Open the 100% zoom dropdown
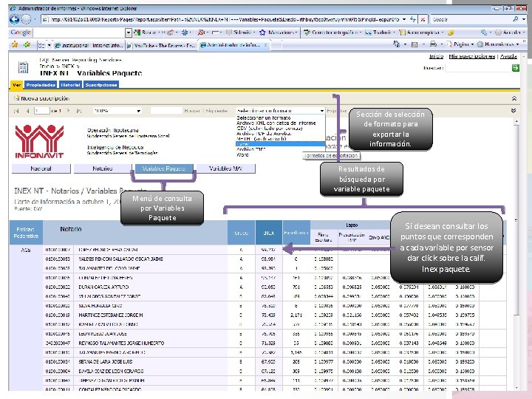The width and height of the screenshot is (532, 399). click(117, 111)
